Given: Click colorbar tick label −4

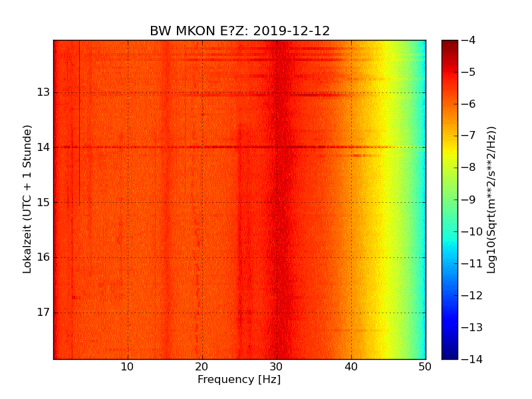Looking at the screenshot, I should coord(469,41).
